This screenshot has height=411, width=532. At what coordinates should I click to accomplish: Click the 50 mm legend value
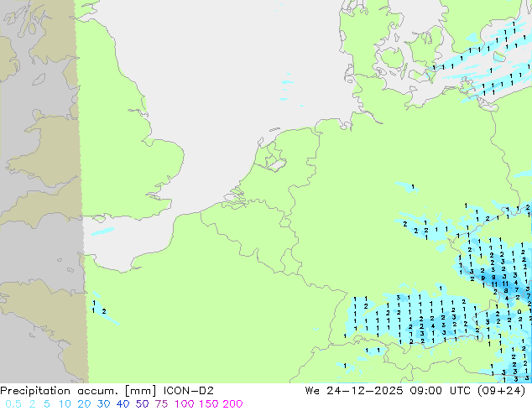pyautogui.click(x=142, y=404)
